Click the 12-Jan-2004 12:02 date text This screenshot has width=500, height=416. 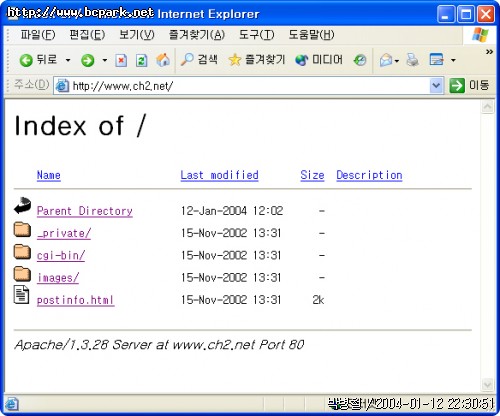click(x=232, y=211)
